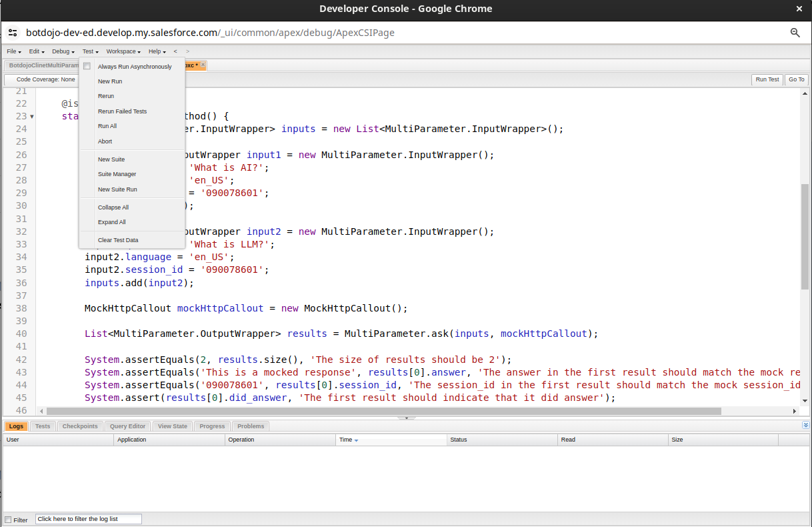
Task: Open the Checkpoints tab
Action: pyautogui.click(x=80, y=426)
